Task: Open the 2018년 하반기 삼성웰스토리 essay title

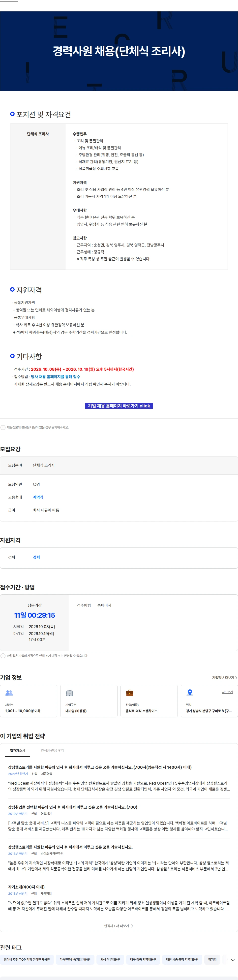Action: pyautogui.click(x=70, y=847)
